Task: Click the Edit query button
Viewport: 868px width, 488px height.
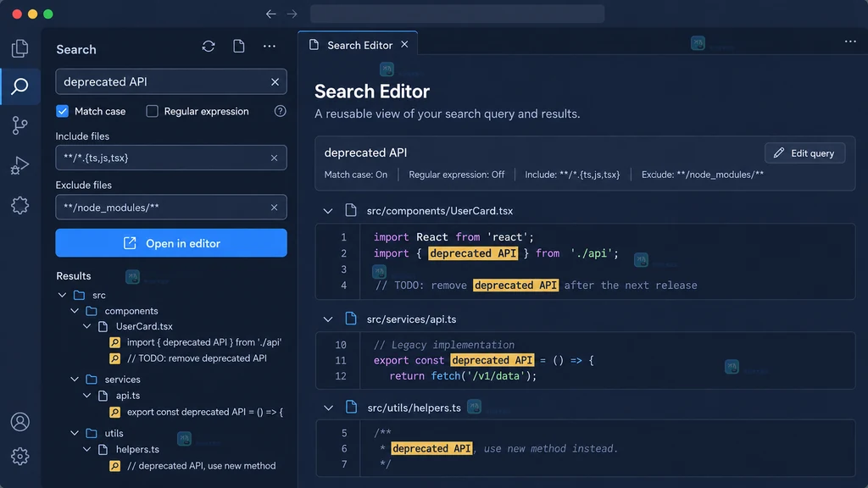Action: (x=805, y=153)
